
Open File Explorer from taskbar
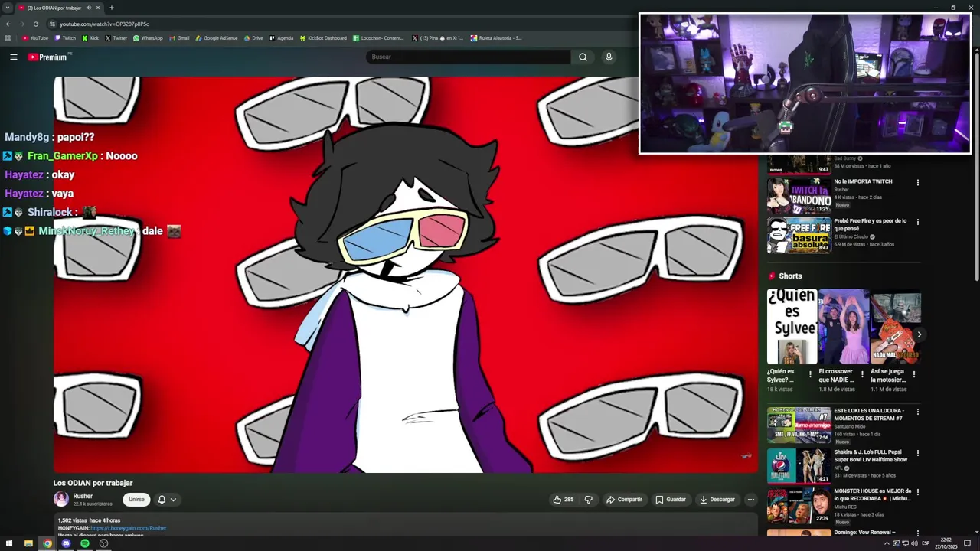pyautogui.click(x=28, y=543)
